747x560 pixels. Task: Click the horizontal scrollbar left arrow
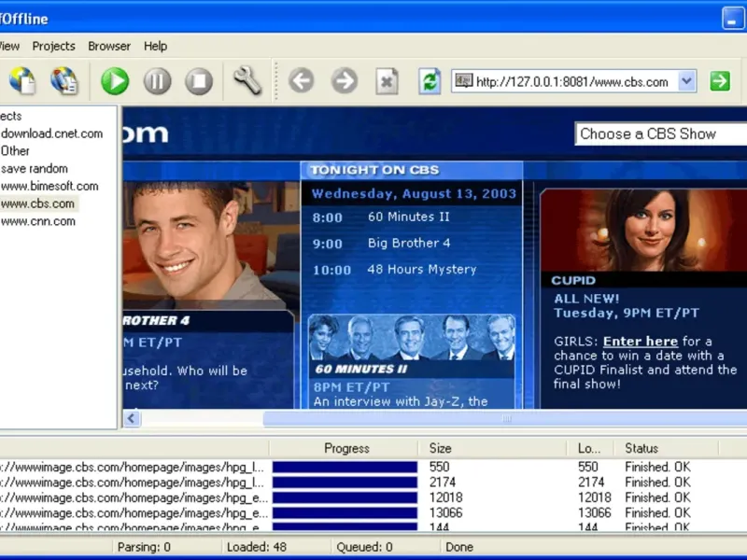[132, 419]
